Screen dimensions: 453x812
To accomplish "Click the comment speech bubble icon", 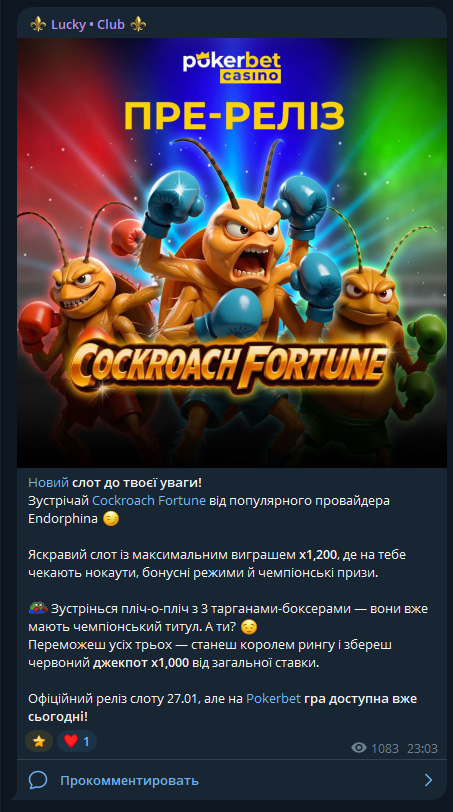I will [38, 780].
